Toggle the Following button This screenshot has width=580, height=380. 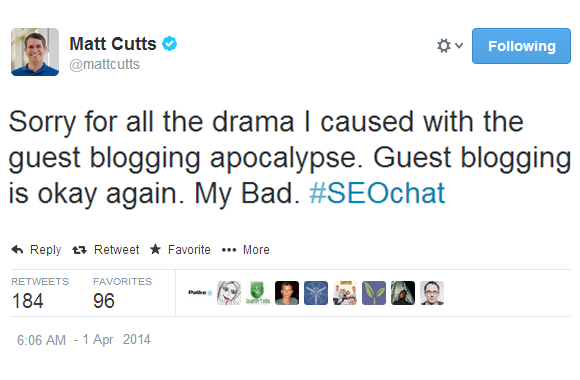pyautogui.click(x=521, y=46)
